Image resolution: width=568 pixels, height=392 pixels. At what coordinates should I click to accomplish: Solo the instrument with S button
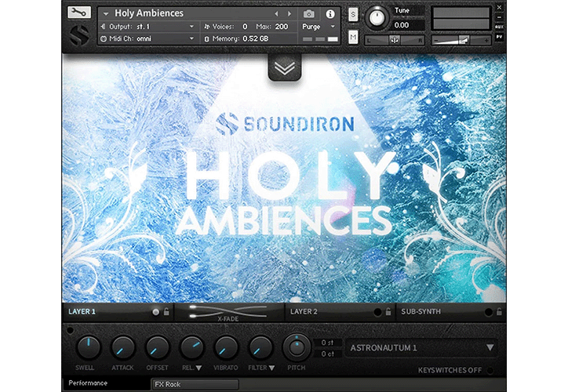point(353,14)
